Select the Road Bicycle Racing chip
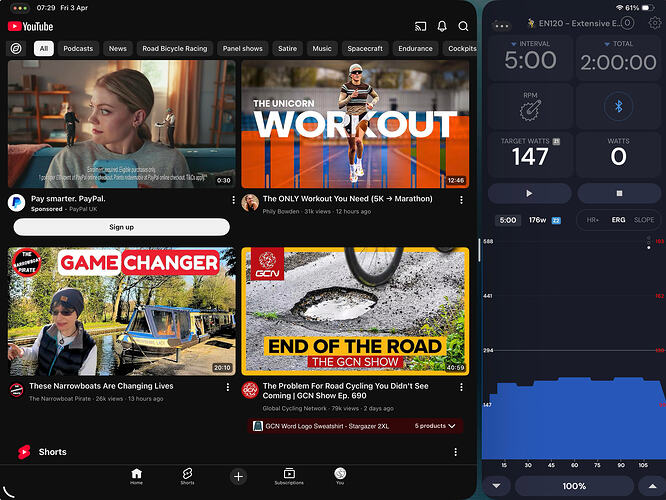 tap(175, 48)
